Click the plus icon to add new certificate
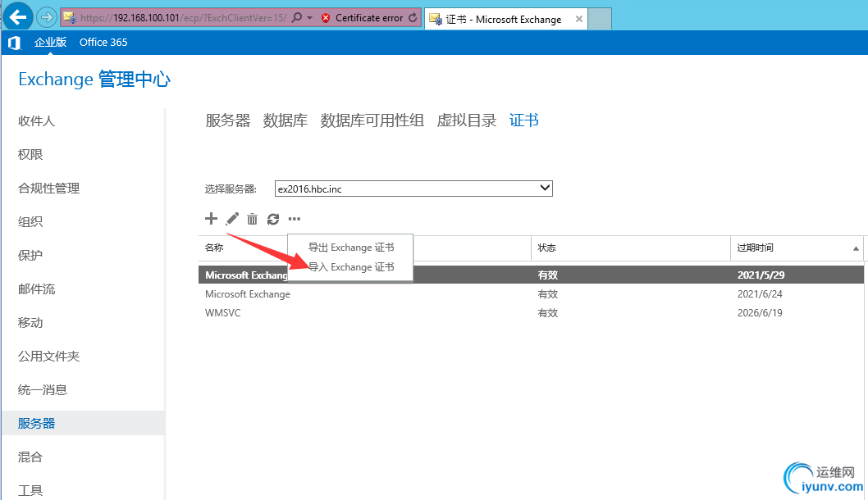 point(211,219)
